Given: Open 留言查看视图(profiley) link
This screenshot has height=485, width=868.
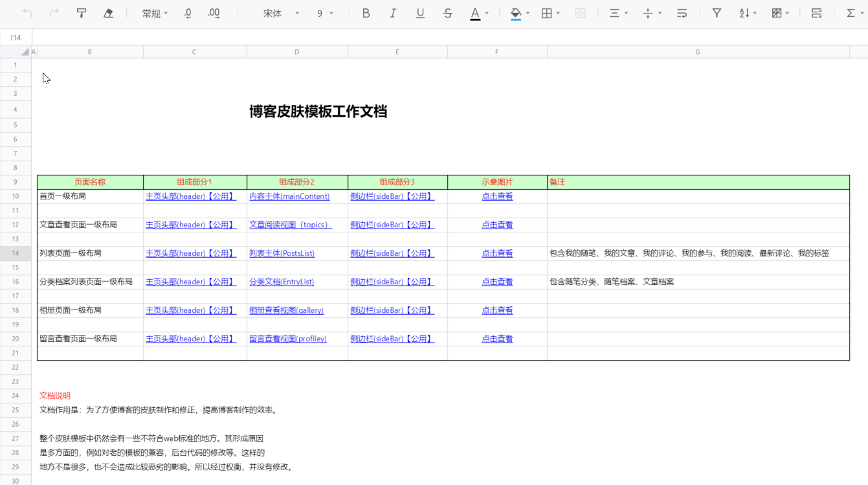Looking at the screenshot, I should (288, 339).
